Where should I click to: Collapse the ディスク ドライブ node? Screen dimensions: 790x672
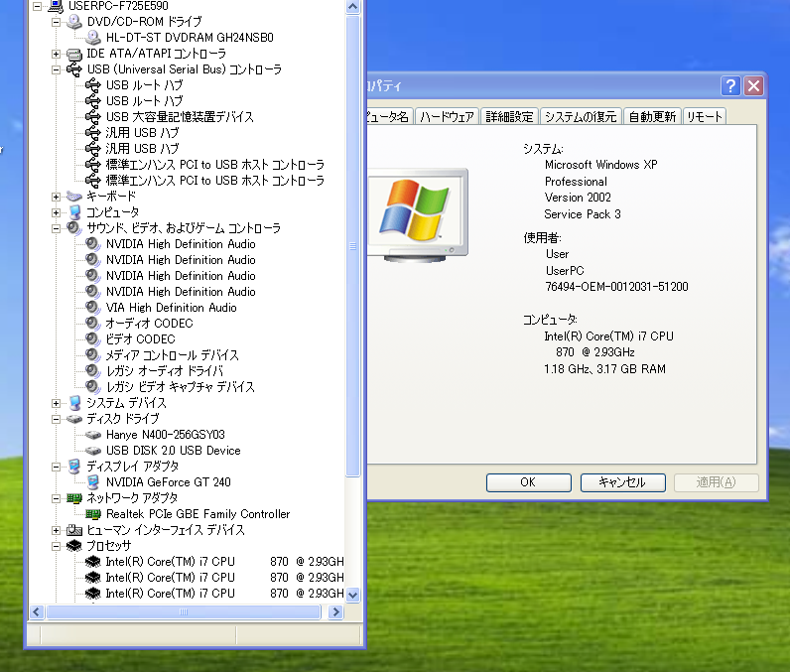[x=56, y=419]
